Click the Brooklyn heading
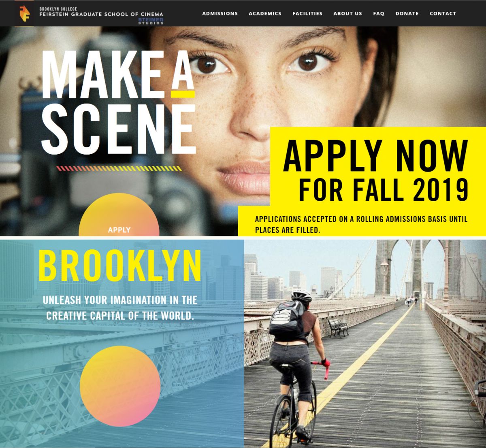The image size is (486, 448). 120,266
